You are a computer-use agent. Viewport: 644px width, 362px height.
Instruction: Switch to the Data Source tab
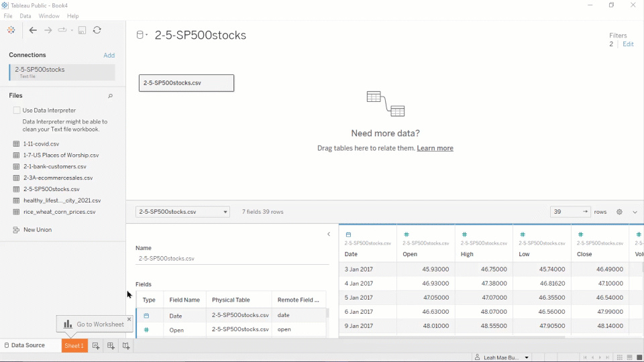[24, 345]
